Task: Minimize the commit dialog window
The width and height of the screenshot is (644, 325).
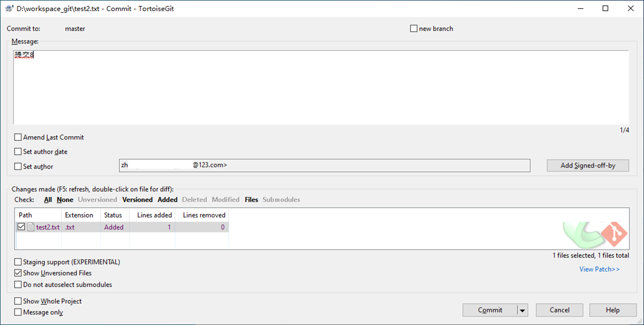Action: coord(580,8)
